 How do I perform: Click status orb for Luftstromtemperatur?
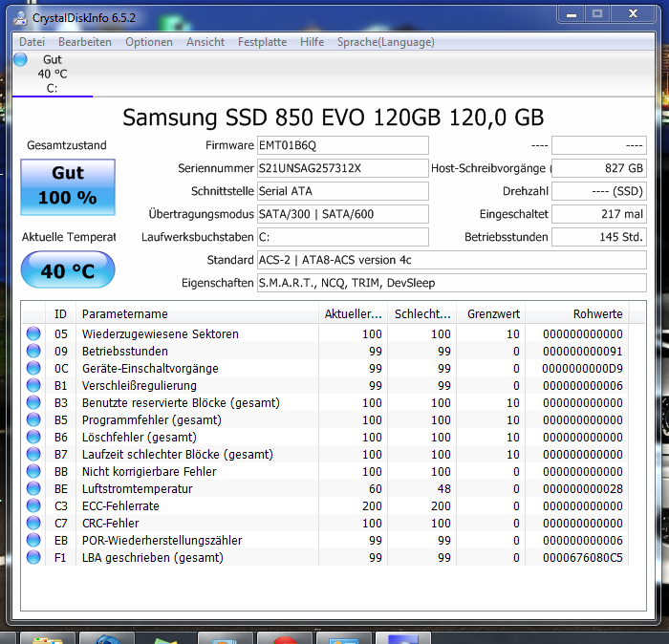[x=33, y=488]
